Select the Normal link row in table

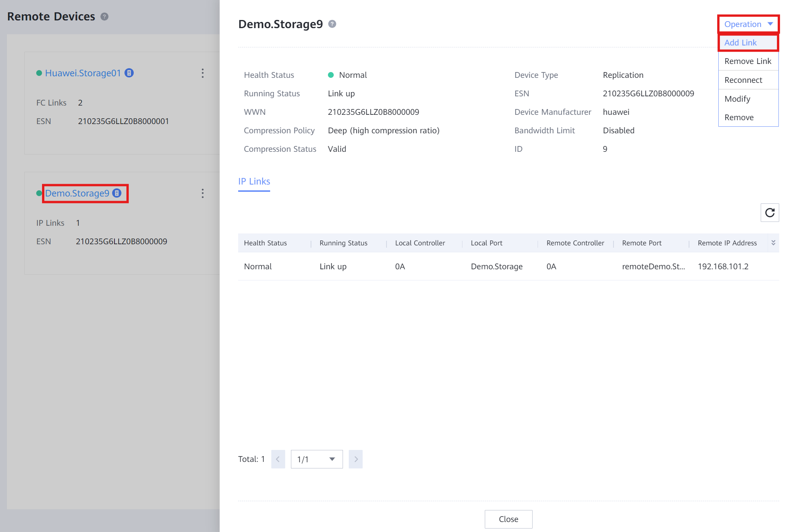tap(508, 267)
